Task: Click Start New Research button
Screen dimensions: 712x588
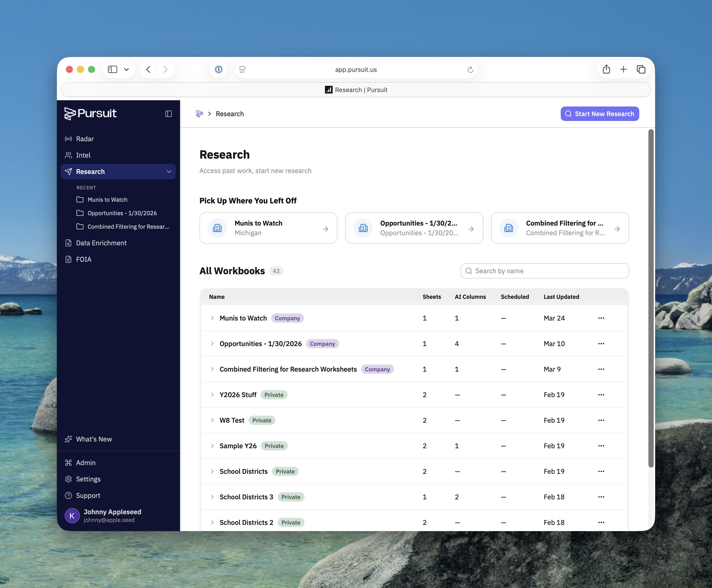Action: pos(600,114)
